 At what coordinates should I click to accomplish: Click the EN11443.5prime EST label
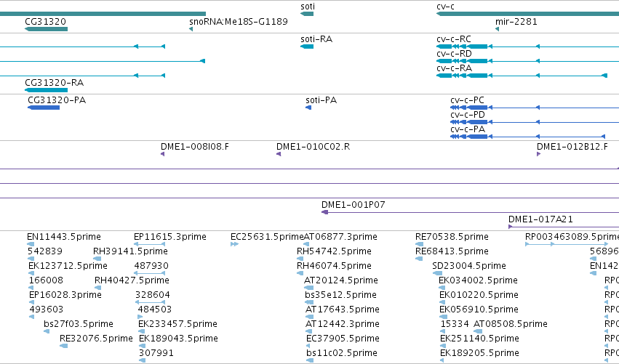[x=64, y=237]
